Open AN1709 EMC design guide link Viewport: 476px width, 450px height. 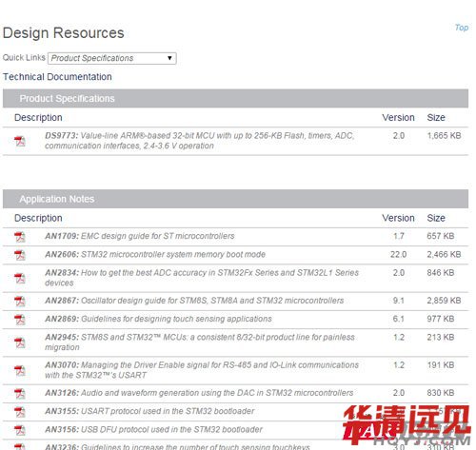click(x=140, y=236)
